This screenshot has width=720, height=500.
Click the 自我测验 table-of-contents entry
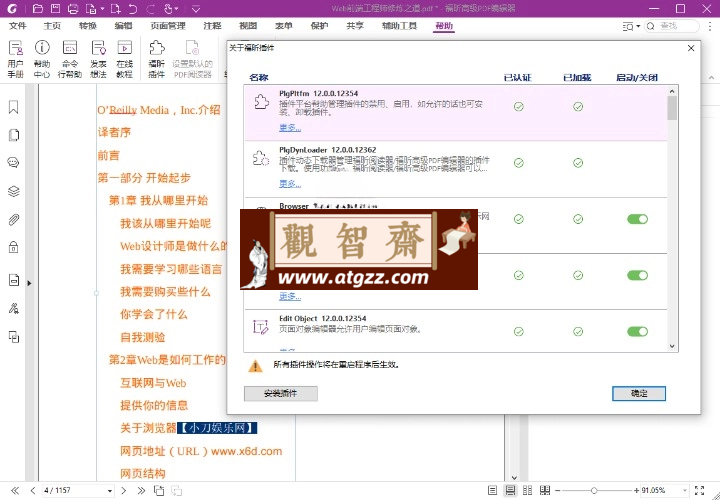tap(143, 337)
